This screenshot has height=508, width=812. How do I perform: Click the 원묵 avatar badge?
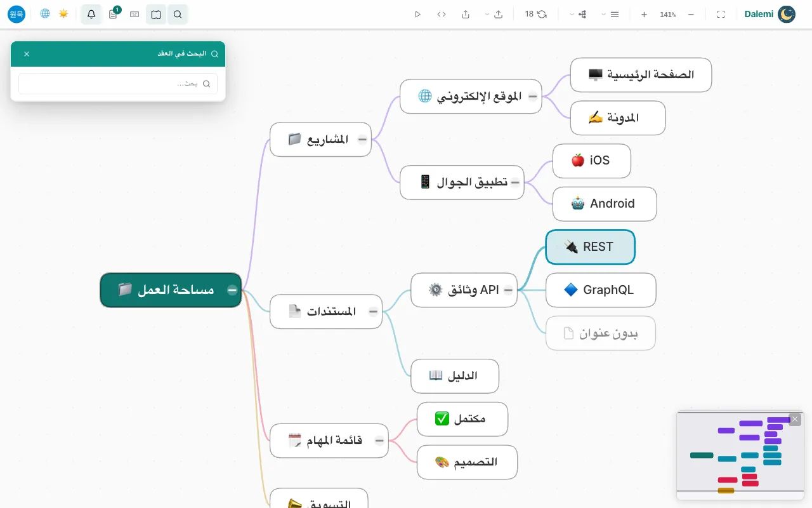pyautogui.click(x=16, y=14)
